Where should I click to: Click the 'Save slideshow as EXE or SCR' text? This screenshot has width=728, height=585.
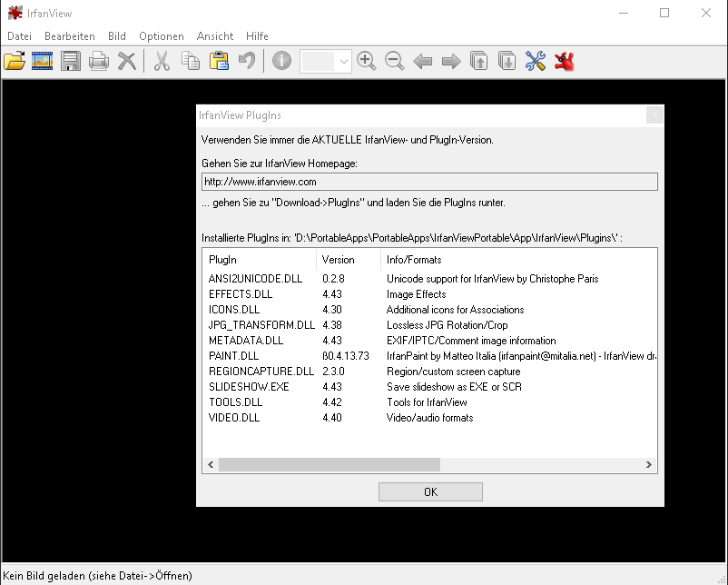tap(454, 387)
